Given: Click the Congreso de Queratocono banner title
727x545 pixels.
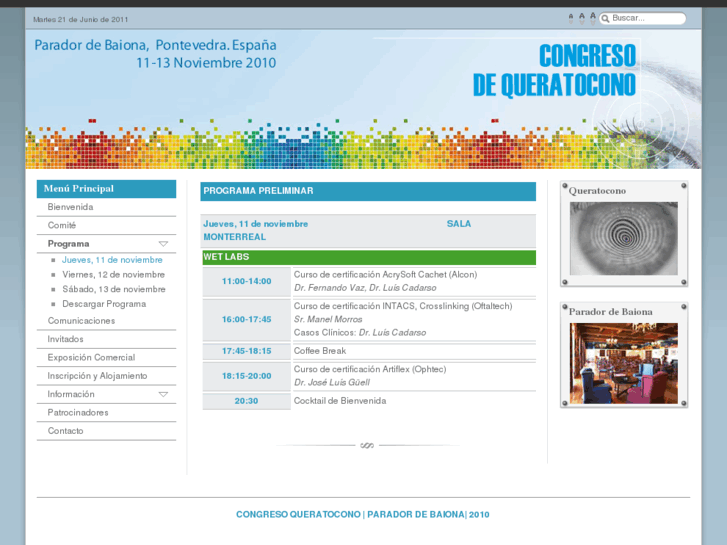Looking at the screenshot, I should [554, 70].
